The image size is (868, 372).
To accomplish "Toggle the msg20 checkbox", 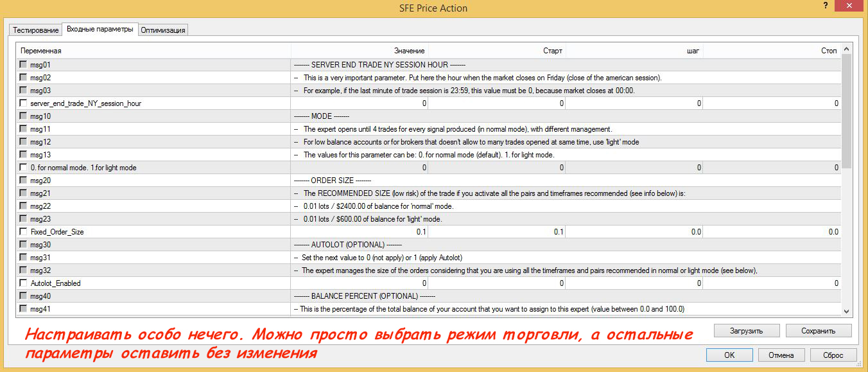I will 24,181.
